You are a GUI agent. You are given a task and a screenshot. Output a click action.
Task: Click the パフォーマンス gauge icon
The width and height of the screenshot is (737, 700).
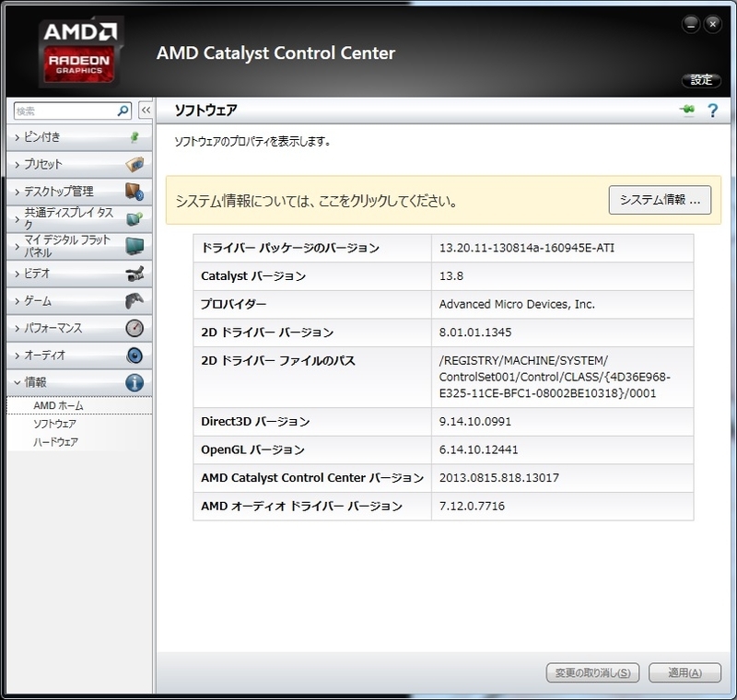[135, 328]
